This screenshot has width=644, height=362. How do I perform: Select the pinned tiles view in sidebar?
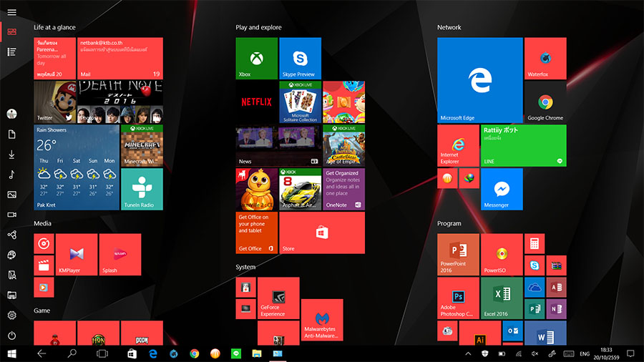click(x=11, y=32)
